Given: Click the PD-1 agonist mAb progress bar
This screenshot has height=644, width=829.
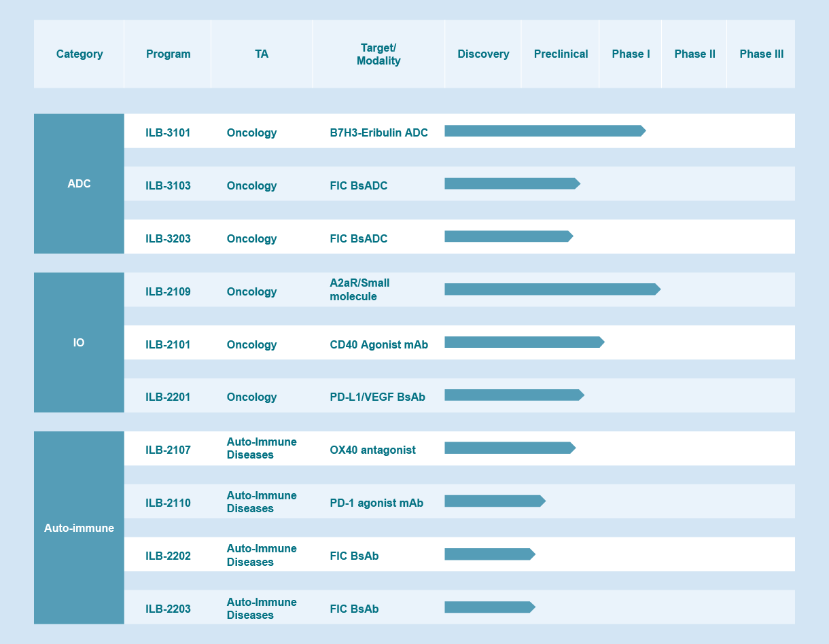Looking at the screenshot, I should tap(494, 501).
